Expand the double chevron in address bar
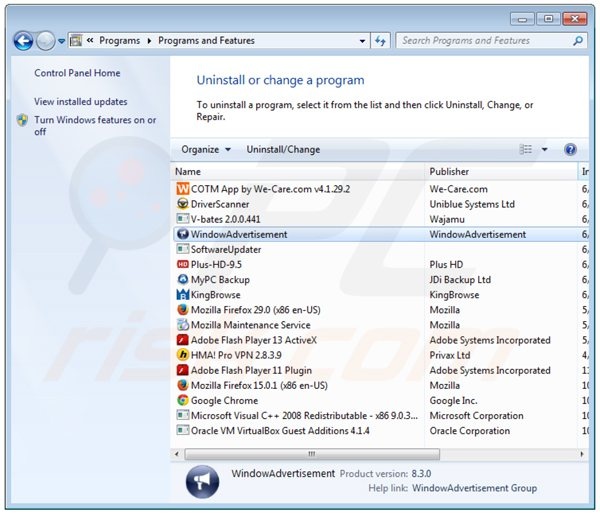This screenshot has height=516, width=600. click(x=90, y=40)
